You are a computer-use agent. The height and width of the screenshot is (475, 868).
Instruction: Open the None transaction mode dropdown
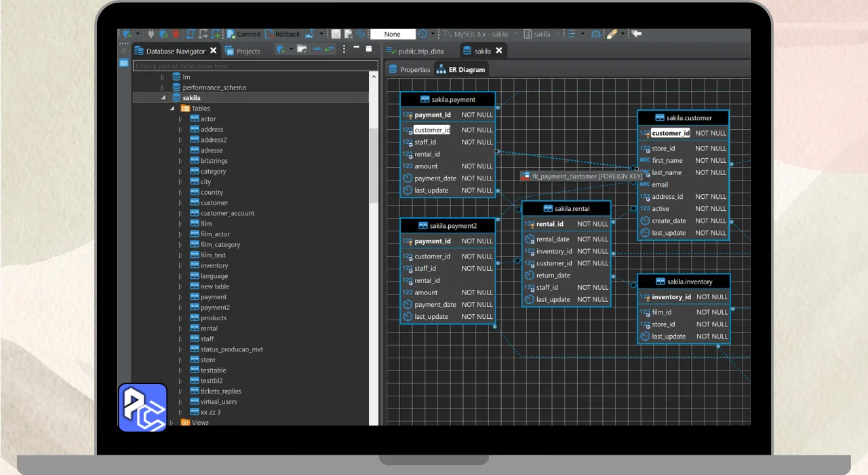coord(393,34)
